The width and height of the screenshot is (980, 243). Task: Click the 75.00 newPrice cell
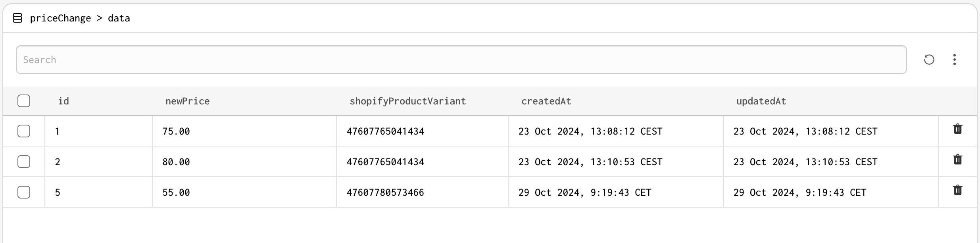pos(176,131)
